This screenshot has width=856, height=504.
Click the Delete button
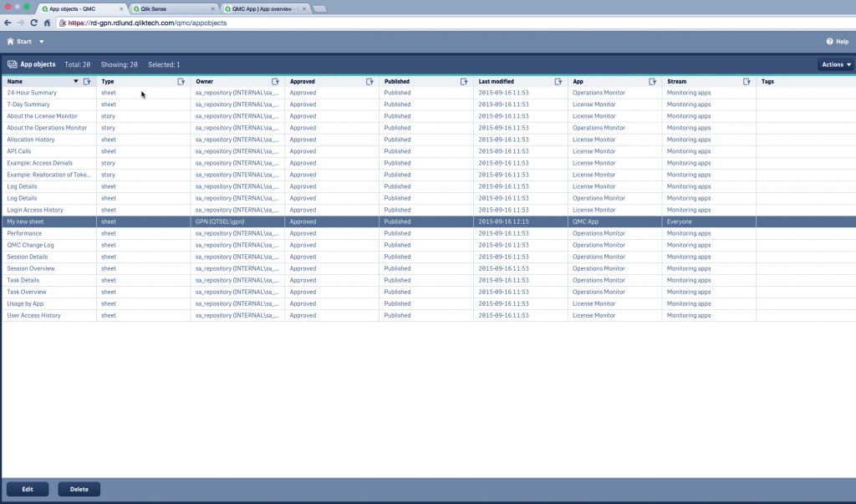coord(79,489)
